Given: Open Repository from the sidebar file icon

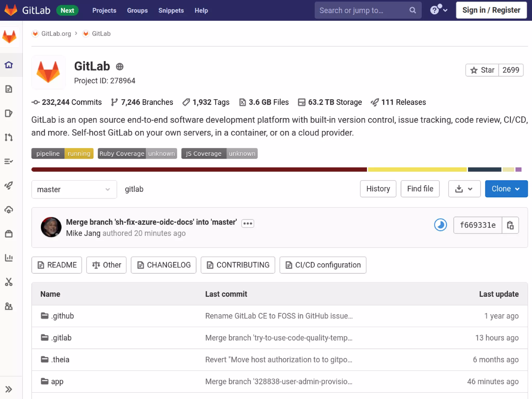Looking at the screenshot, I should coord(9,89).
